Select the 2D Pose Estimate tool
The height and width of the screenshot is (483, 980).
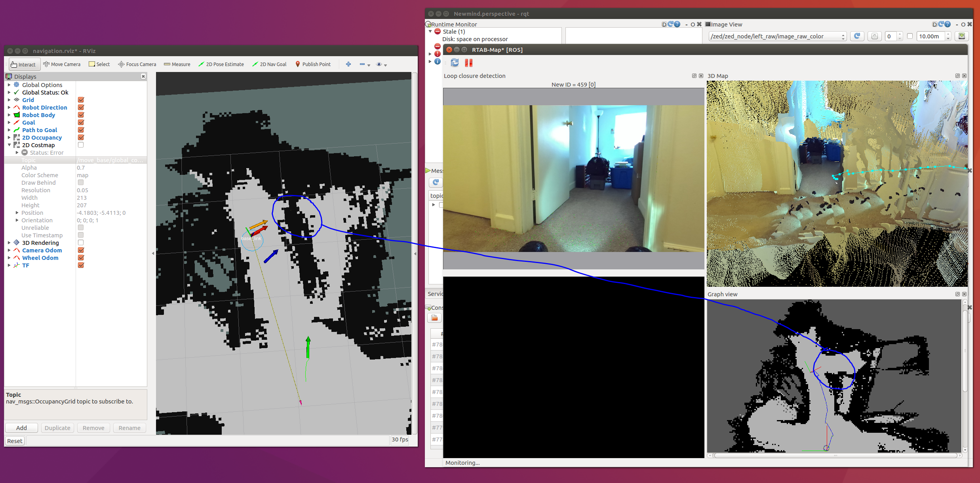[221, 64]
